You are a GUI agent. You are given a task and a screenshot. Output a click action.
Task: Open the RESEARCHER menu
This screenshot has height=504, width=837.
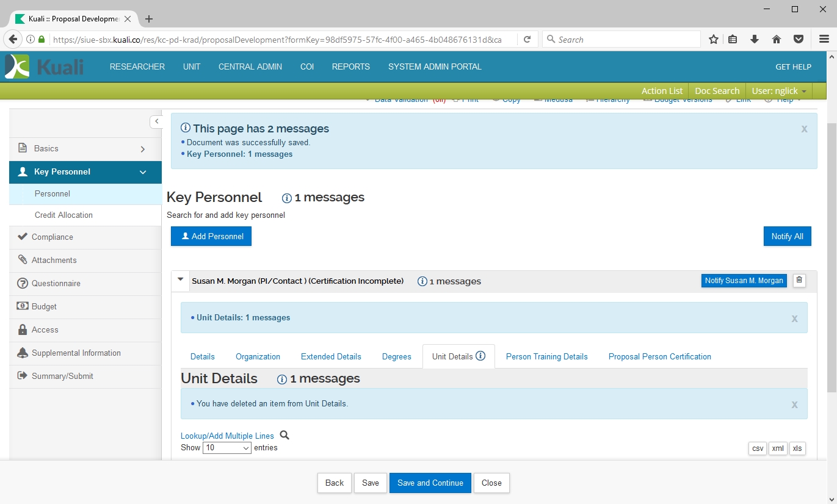pos(137,67)
